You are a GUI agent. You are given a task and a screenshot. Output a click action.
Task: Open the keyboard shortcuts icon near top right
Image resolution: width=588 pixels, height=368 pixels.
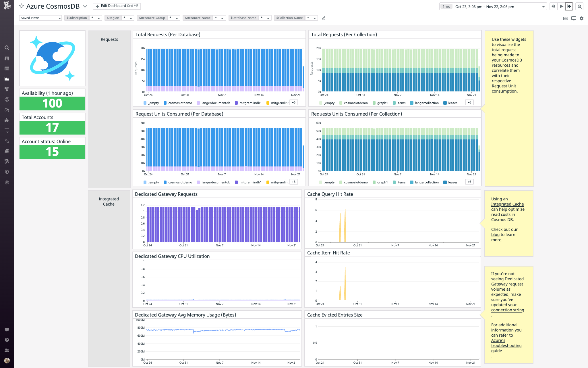click(x=565, y=18)
